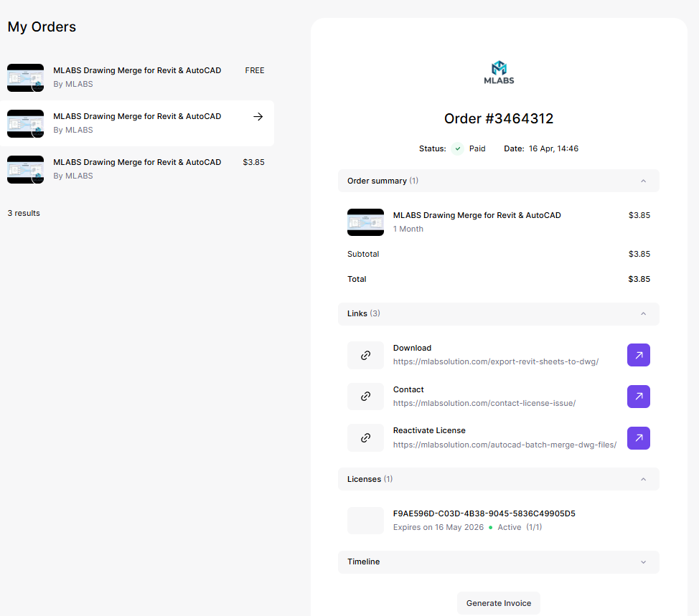Open the export-revit-sheets-to-dwg URL
Viewport: 699px width, 616px height.
pyautogui.click(x=496, y=361)
